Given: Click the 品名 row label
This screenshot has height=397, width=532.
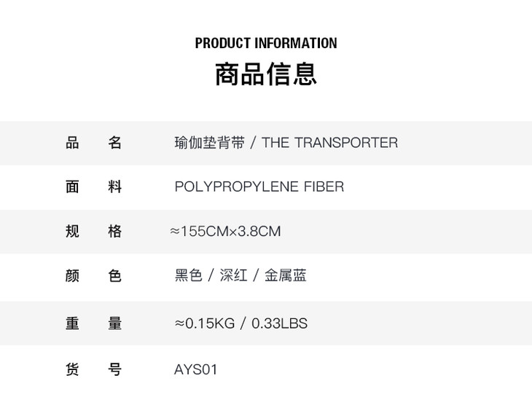Looking at the screenshot, I should 93,143.
